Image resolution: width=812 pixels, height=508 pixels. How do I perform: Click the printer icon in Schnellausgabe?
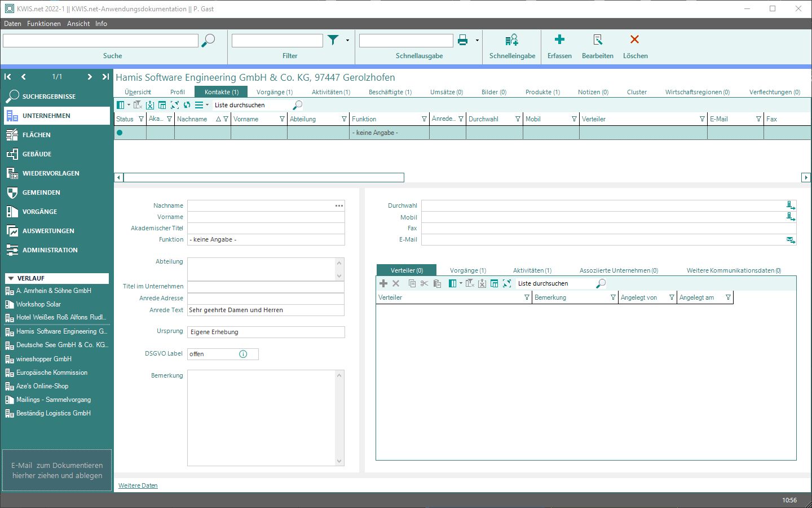coord(463,40)
